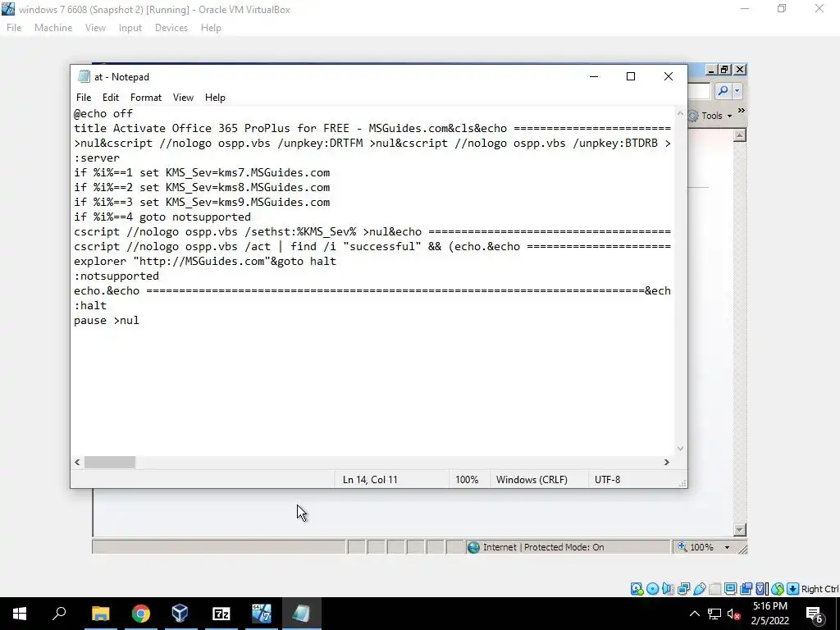Click the line reading ':server'
840x630 pixels.
(x=97, y=158)
